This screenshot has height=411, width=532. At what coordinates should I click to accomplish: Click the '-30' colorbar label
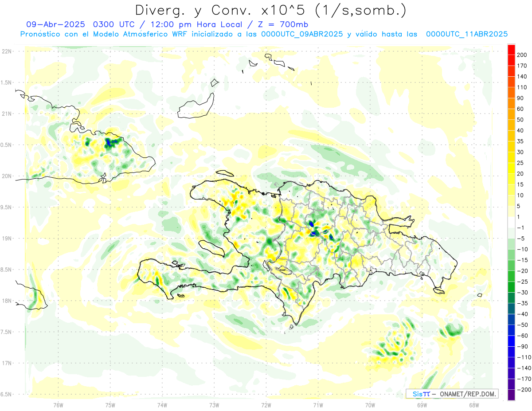[x=523, y=293]
